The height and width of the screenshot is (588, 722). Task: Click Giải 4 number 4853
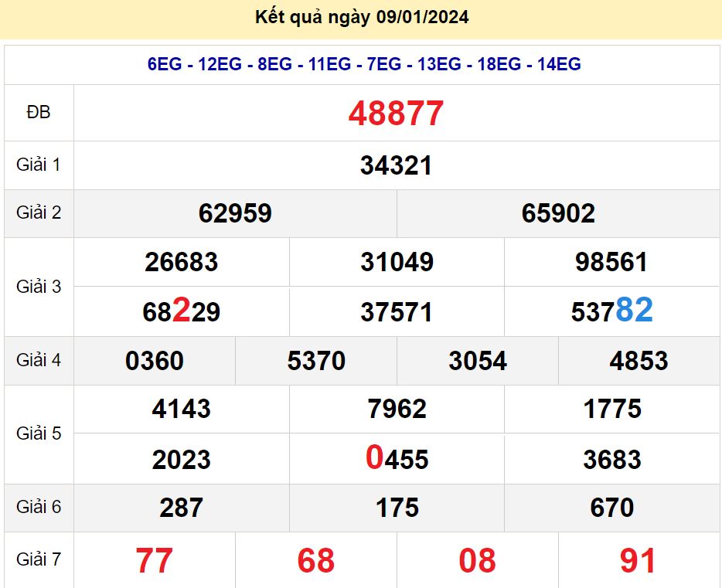[639, 361]
